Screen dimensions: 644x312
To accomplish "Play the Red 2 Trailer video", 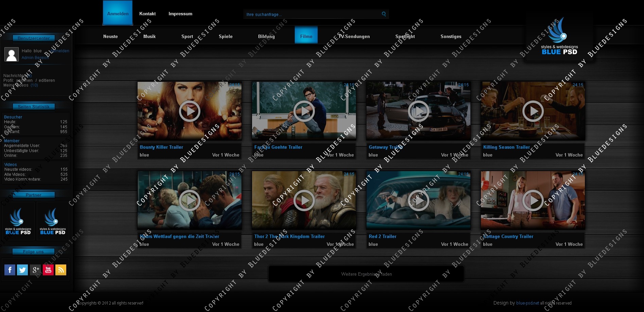I will click(x=418, y=200).
